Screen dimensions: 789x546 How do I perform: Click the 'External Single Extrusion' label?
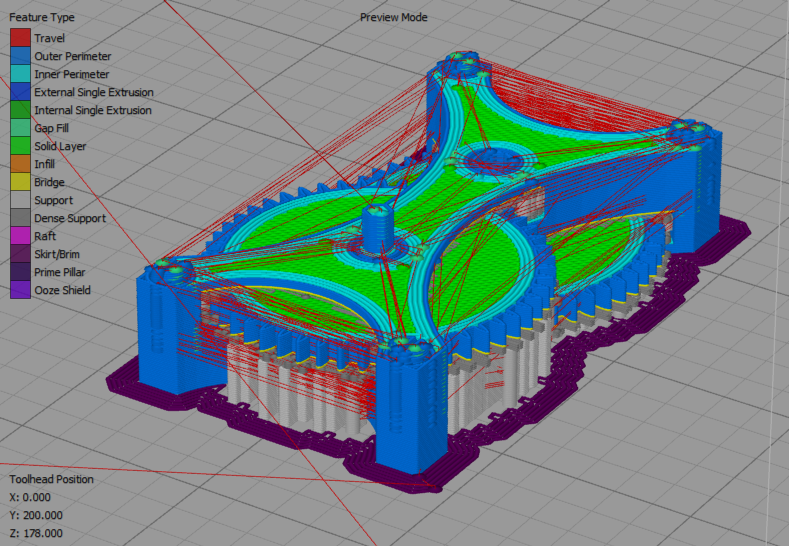94,93
